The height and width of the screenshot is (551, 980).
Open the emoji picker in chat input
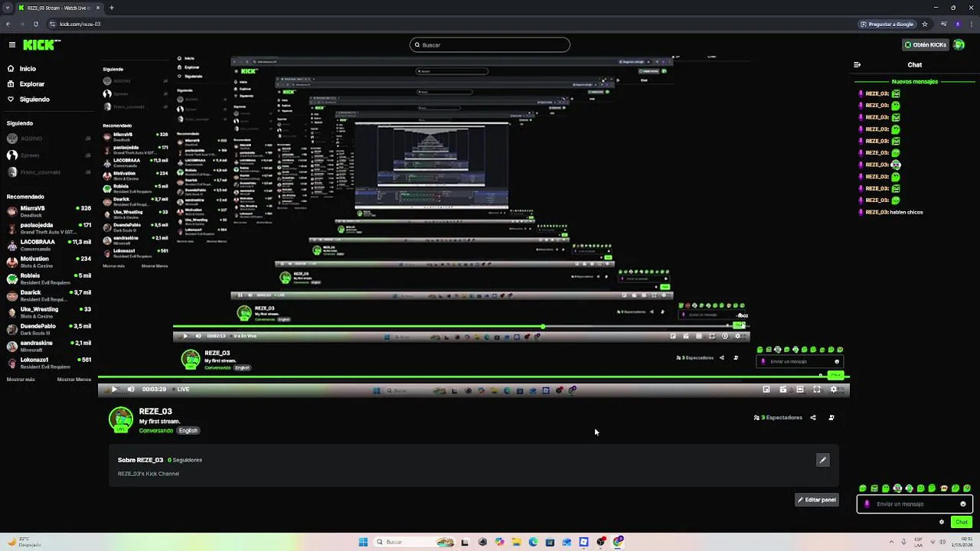pyautogui.click(x=963, y=504)
